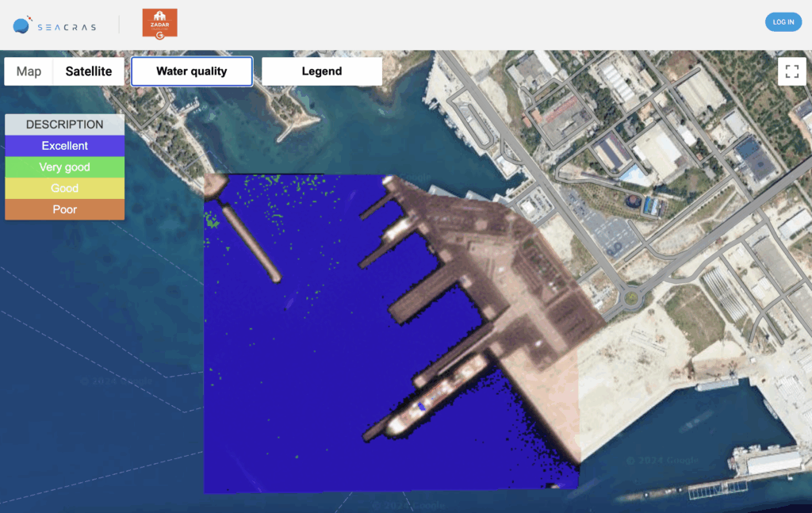Image resolution: width=812 pixels, height=513 pixels.
Task: Switch to Map view
Action: click(x=29, y=71)
